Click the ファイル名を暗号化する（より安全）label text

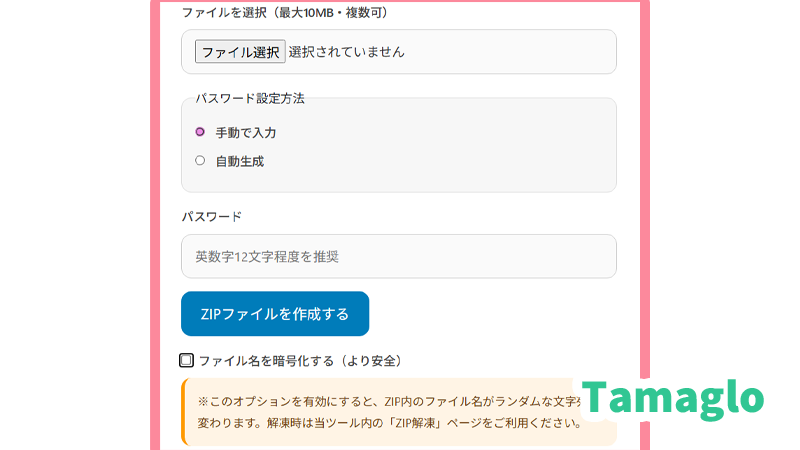tap(300, 360)
